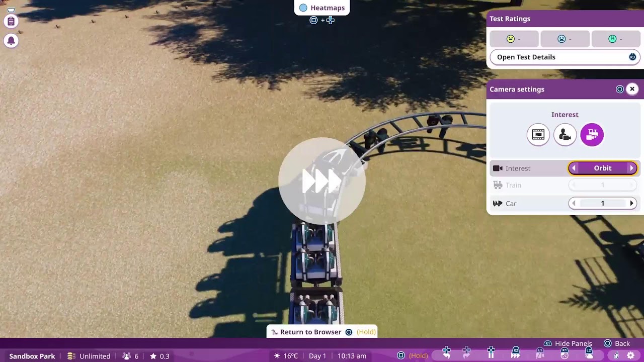Open Test Details

565,57
